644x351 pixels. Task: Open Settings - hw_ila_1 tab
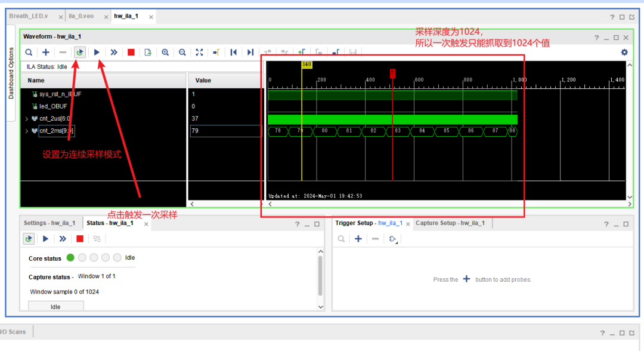pos(49,223)
